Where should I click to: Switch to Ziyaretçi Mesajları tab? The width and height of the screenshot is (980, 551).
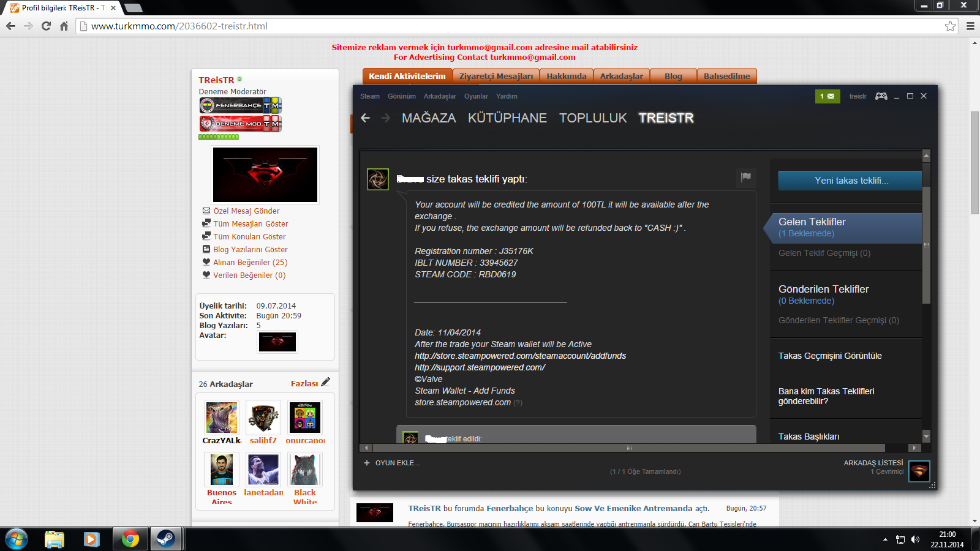[496, 76]
